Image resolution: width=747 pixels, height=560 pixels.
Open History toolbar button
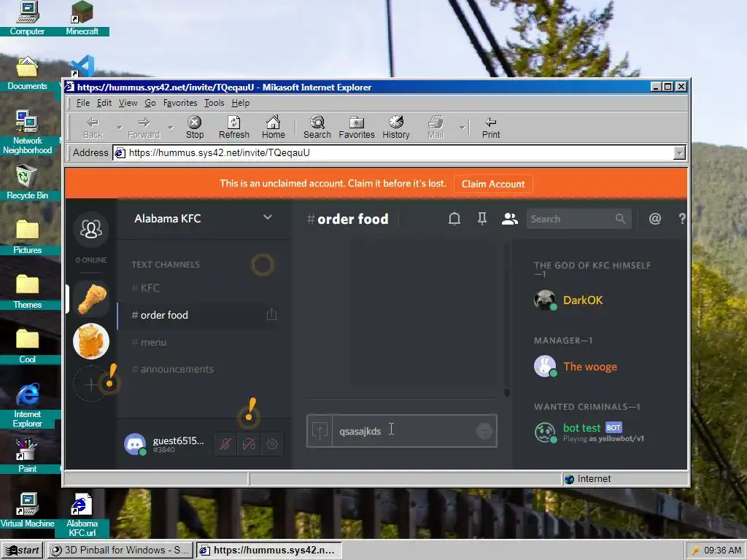(396, 127)
